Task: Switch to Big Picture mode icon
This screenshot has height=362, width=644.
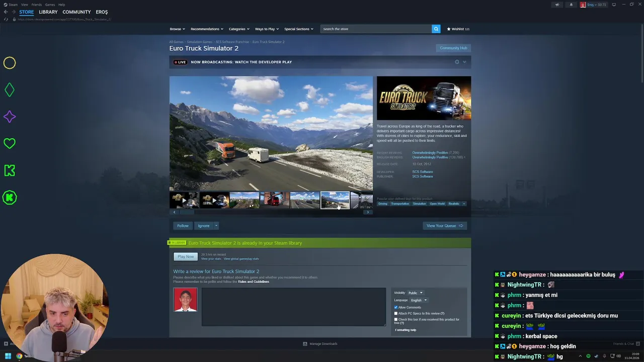Action: pos(615,5)
